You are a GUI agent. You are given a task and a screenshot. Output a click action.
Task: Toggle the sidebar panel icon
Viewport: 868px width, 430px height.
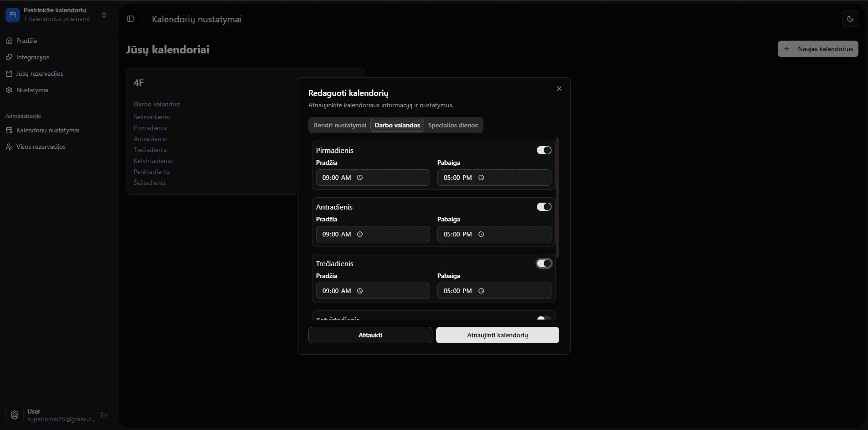130,19
